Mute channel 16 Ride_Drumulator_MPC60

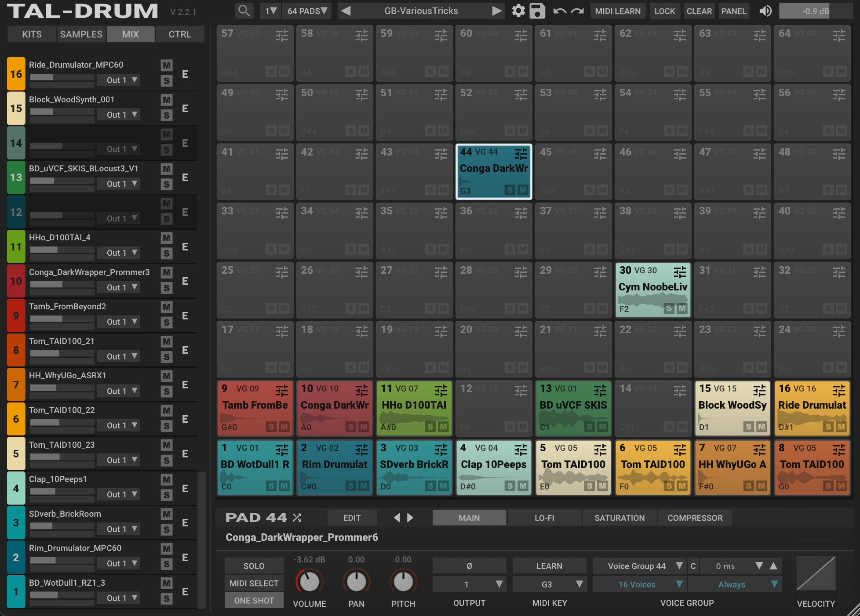pos(166,65)
